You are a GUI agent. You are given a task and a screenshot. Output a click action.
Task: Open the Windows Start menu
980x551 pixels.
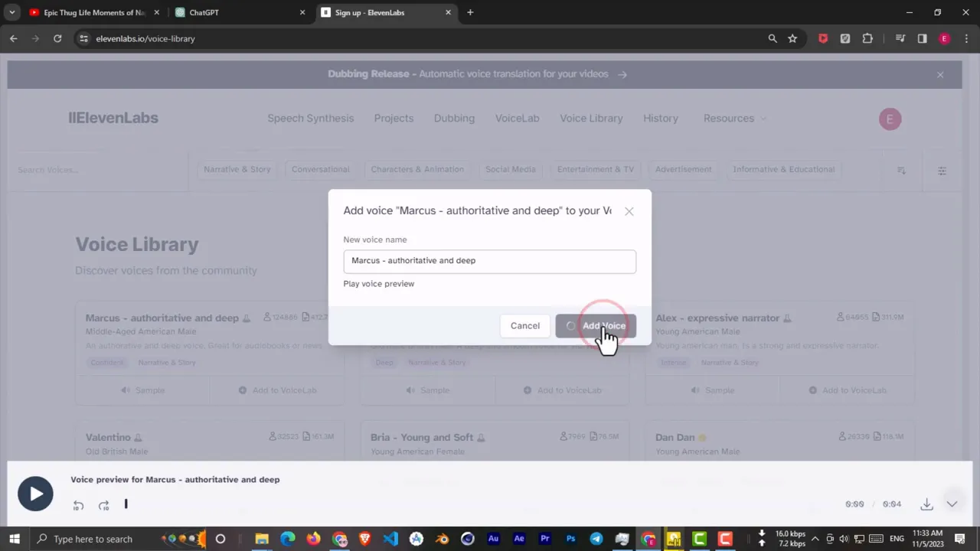click(x=14, y=540)
